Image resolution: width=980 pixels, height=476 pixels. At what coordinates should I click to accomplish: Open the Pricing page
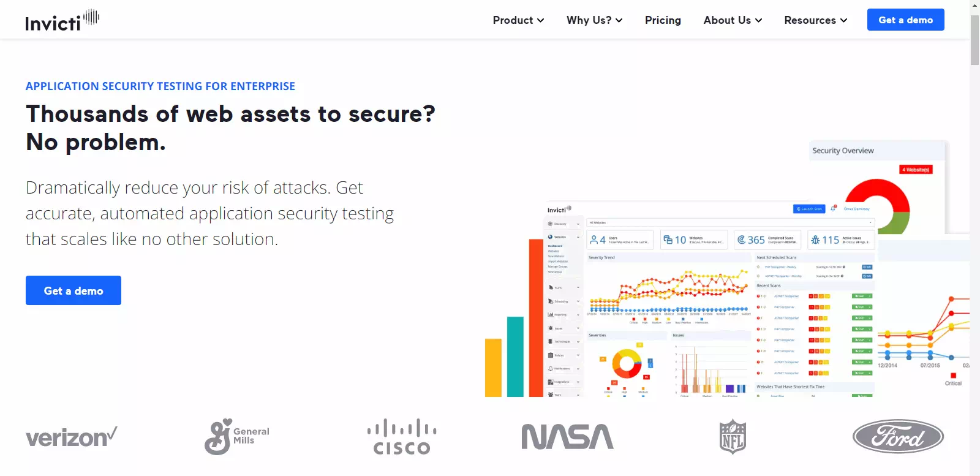click(x=663, y=20)
